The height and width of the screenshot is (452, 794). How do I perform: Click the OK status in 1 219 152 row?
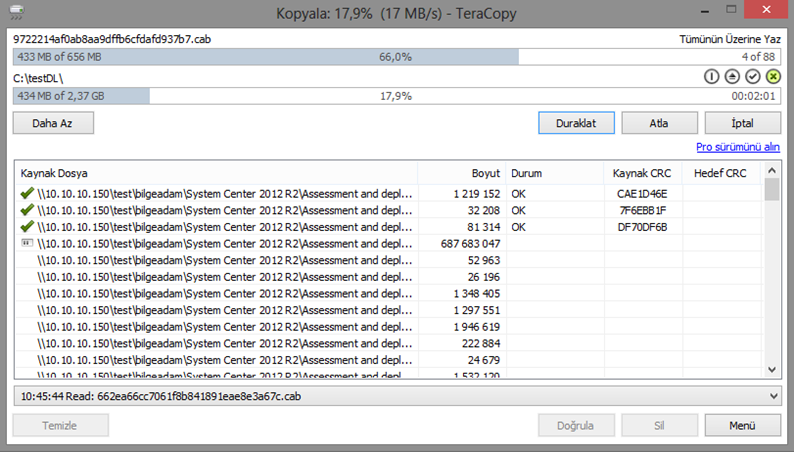tap(518, 193)
